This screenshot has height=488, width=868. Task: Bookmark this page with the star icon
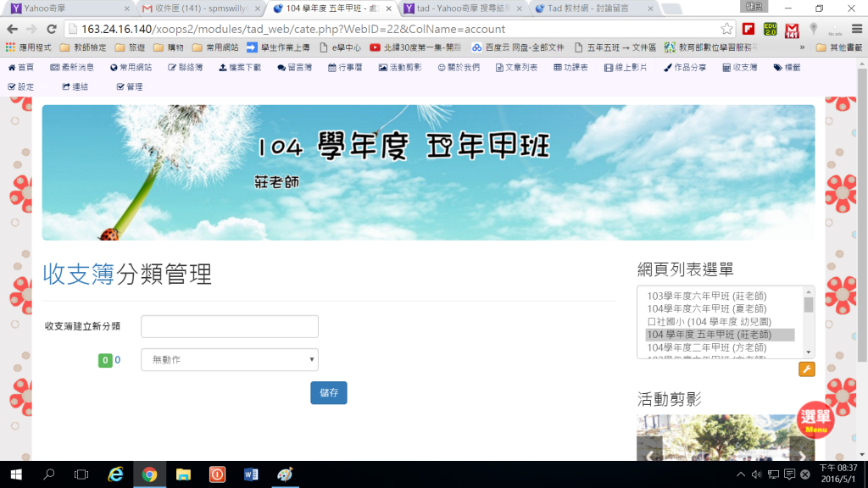tap(726, 29)
